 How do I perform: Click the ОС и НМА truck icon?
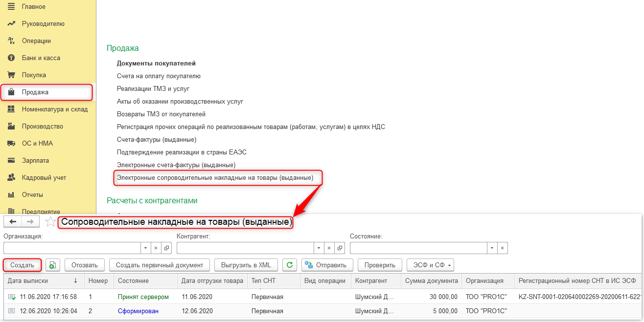[x=12, y=143]
